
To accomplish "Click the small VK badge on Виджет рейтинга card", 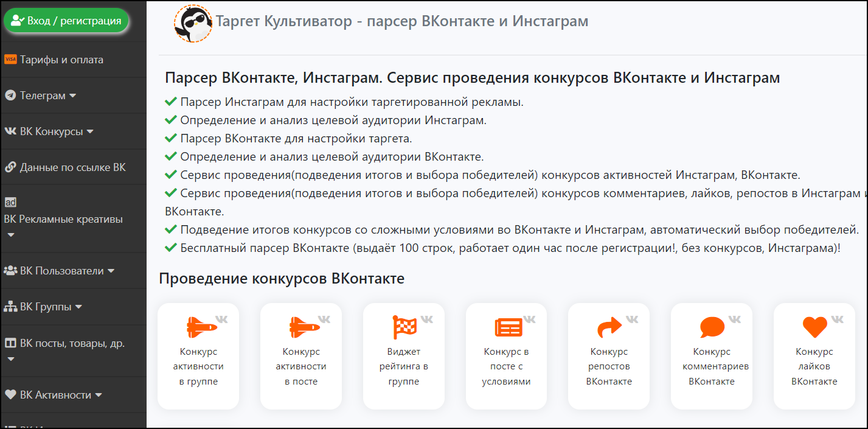I will coord(427,319).
